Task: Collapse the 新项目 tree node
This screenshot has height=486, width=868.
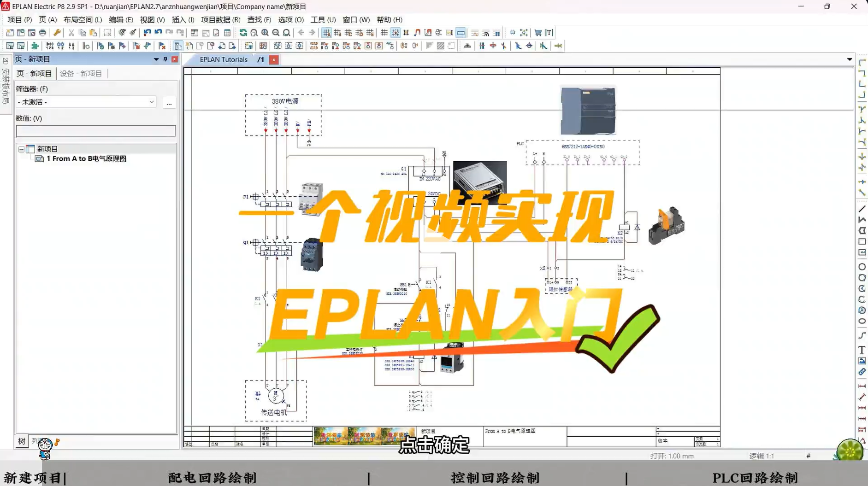Action: coord(21,149)
